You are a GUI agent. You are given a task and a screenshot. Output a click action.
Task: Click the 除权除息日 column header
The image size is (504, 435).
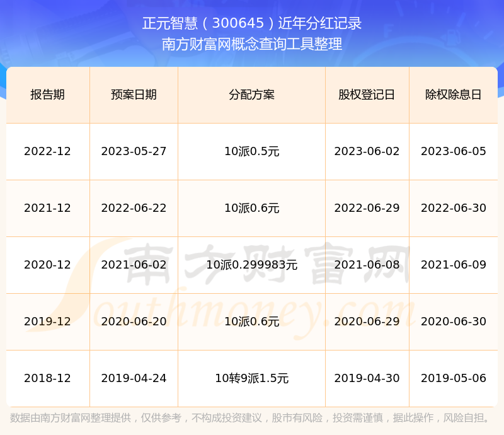coord(453,95)
